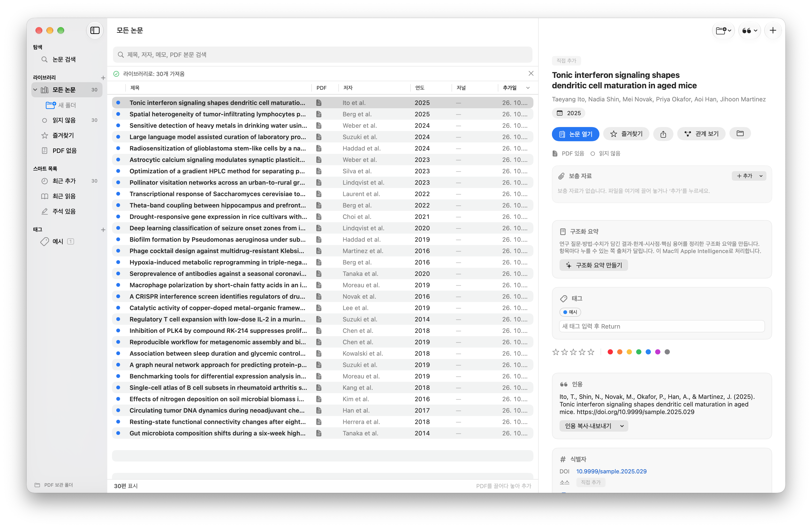Open DOI link 10.9999/sample.2025.029
Screen dimensions: 812x528
coord(611,471)
